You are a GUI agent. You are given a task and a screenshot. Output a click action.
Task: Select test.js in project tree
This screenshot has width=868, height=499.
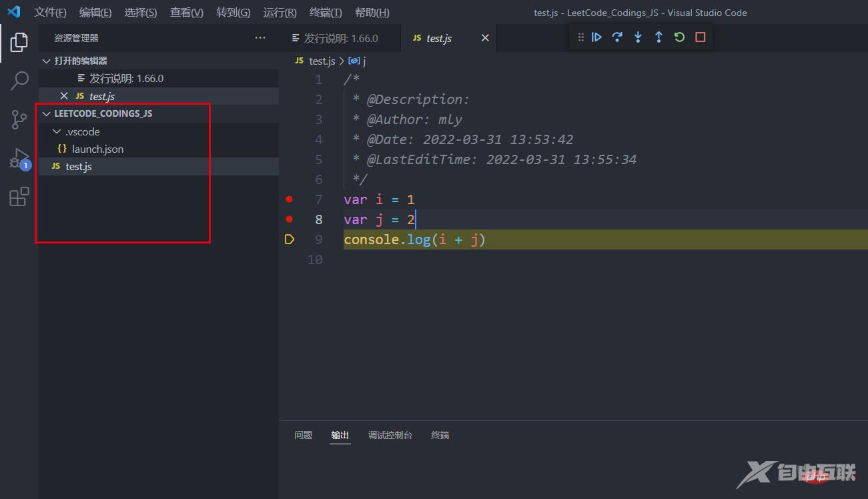(159, 166)
